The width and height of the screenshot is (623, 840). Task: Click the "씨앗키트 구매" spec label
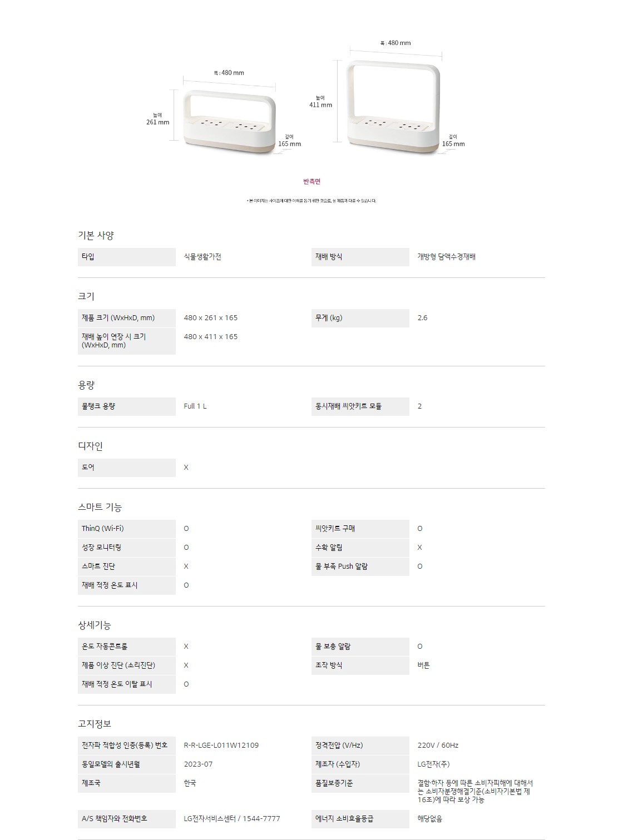pos(335,529)
